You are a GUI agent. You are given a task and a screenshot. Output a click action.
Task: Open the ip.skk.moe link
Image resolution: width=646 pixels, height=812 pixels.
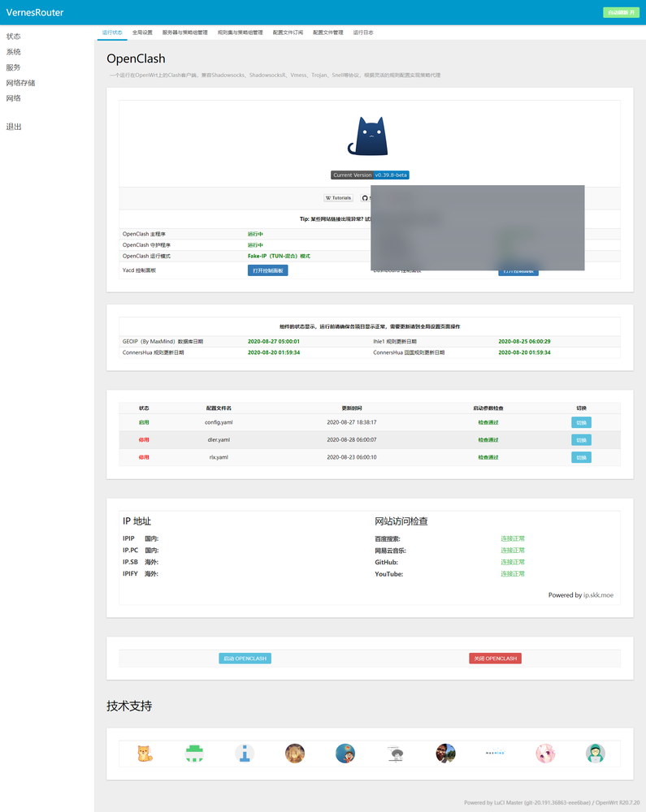pyautogui.click(x=598, y=595)
